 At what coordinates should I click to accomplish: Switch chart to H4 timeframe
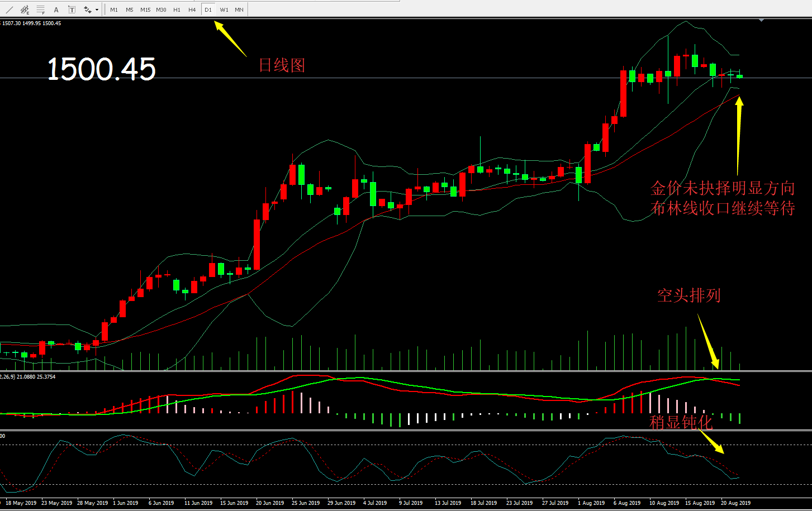[192, 9]
